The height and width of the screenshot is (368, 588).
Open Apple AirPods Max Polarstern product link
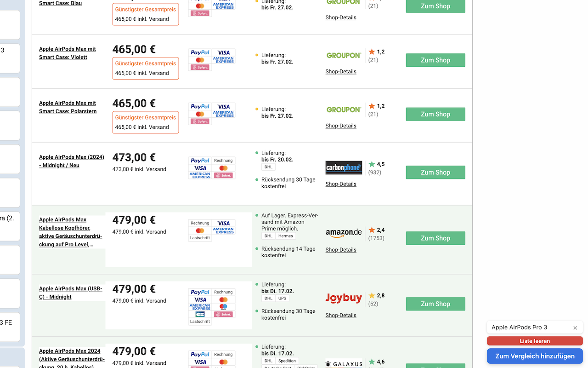coord(68,107)
